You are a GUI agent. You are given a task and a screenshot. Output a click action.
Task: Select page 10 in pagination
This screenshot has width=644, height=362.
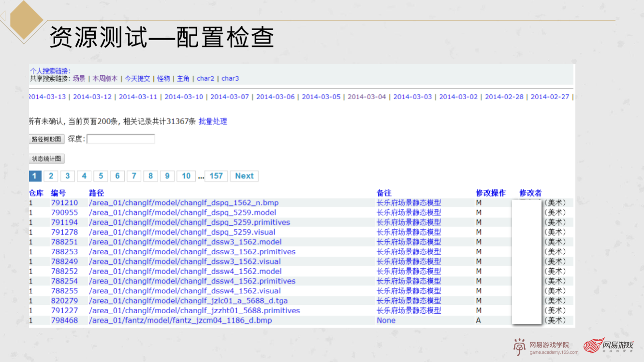tap(186, 176)
